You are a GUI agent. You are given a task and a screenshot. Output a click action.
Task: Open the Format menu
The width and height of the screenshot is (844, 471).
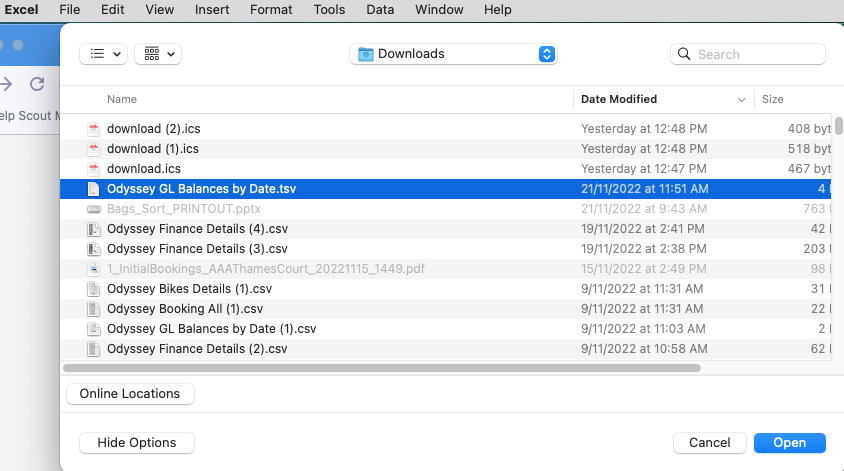click(x=271, y=10)
